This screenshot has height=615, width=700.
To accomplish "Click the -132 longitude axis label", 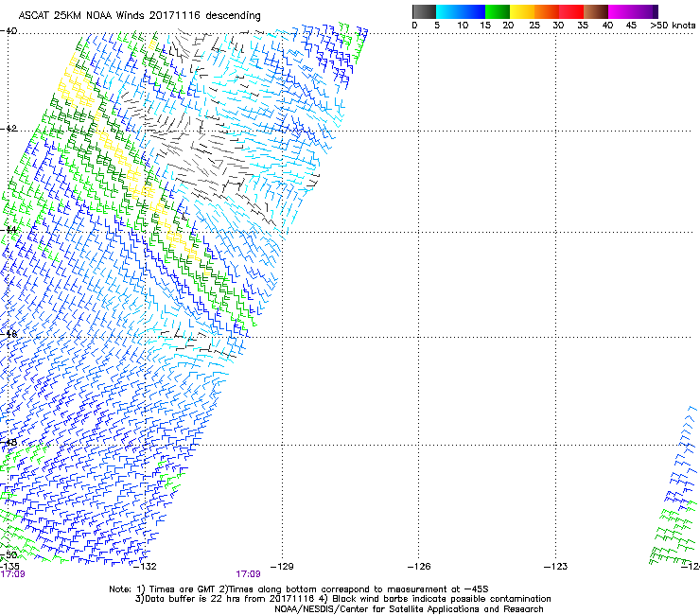I will (x=145, y=567).
